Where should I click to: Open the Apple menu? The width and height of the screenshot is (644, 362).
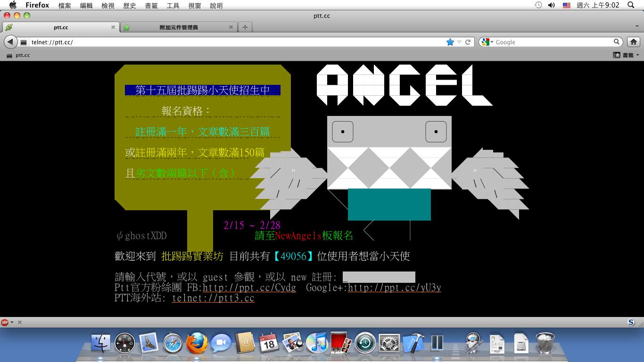(x=13, y=5)
